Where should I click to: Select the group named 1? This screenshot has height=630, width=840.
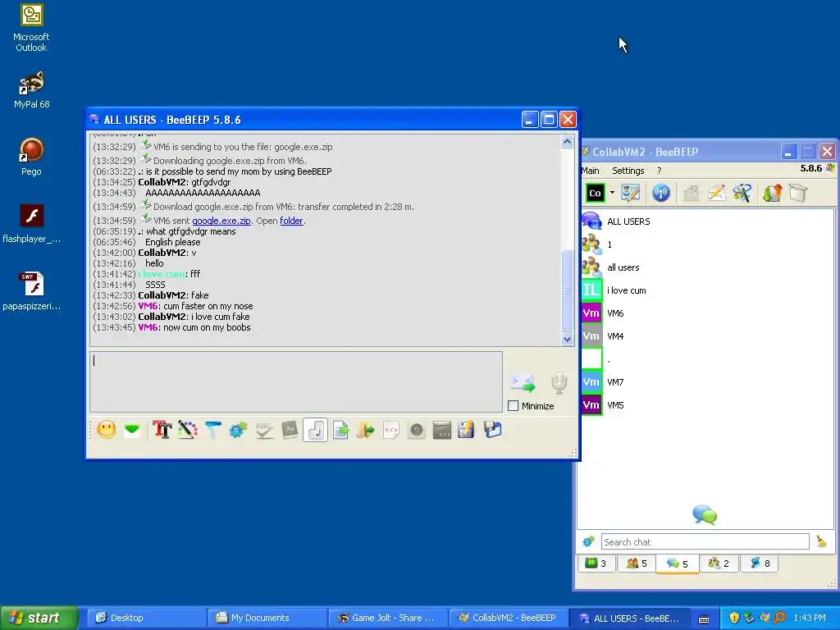[x=707, y=244]
